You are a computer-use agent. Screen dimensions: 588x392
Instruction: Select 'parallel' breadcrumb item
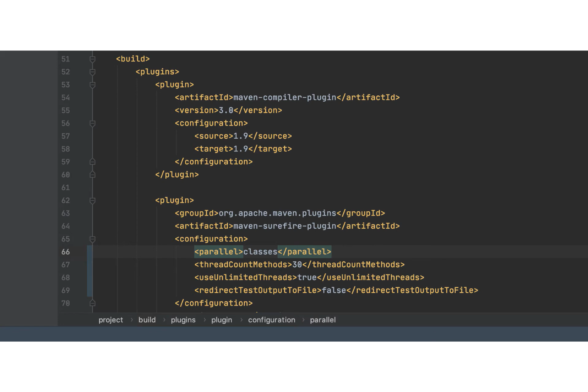323,320
